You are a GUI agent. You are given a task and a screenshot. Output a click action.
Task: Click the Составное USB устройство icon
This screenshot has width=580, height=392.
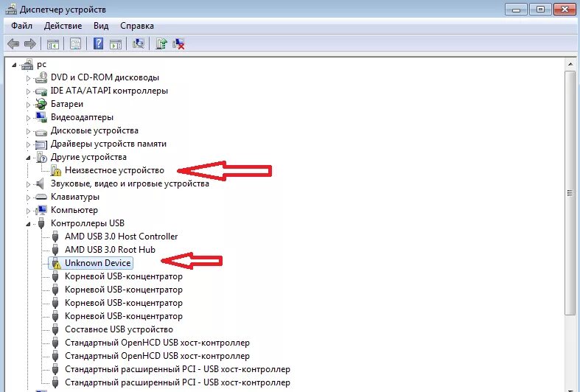pyautogui.click(x=55, y=329)
